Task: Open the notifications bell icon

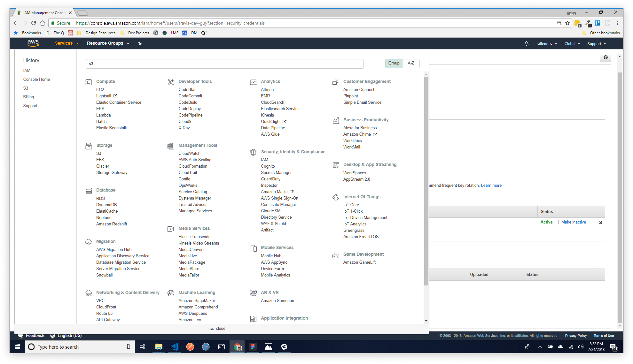Action: [526, 44]
